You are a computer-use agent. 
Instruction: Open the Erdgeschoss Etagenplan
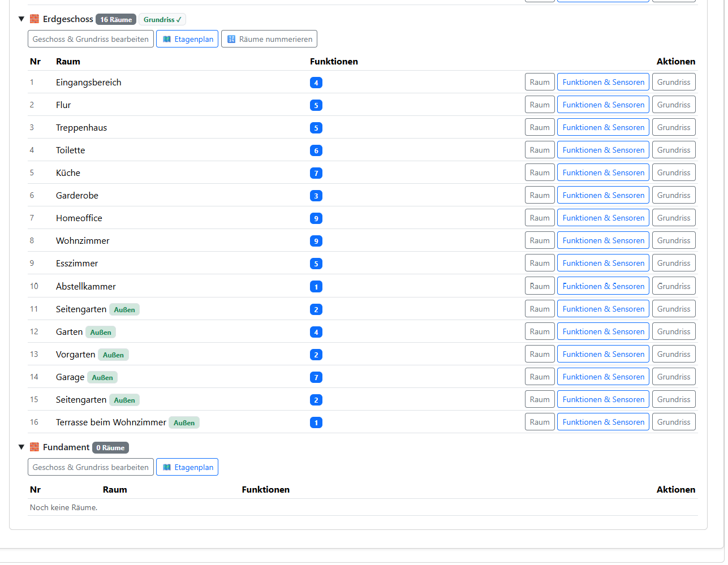tap(187, 39)
